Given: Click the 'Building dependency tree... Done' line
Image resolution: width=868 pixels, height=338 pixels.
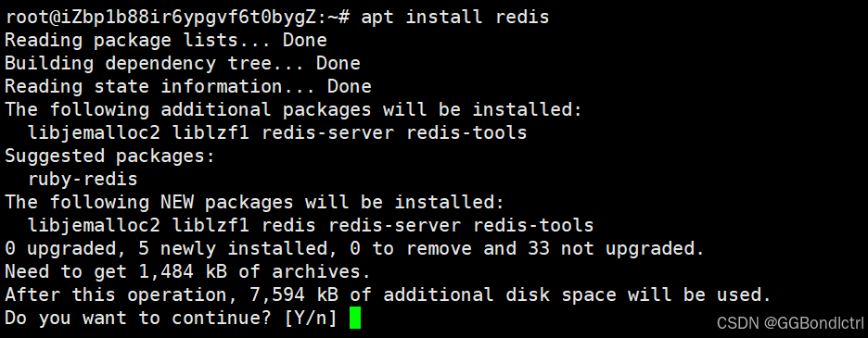Looking at the screenshot, I should pyautogui.click(x=183, y=64).
